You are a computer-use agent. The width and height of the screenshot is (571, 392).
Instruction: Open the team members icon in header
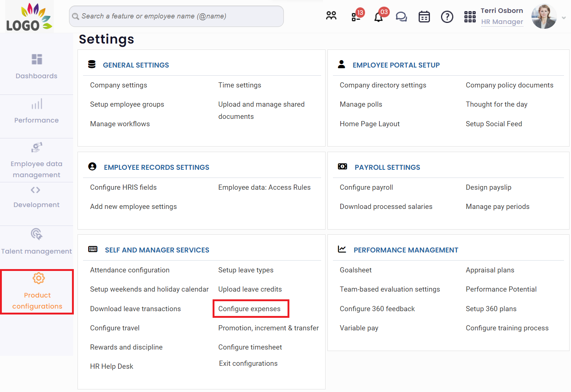click(331, 16)
